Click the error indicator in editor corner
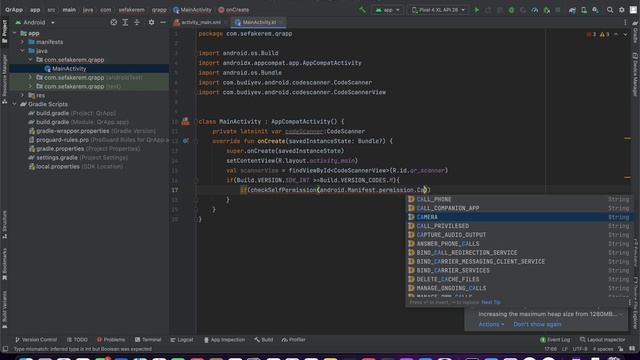This screenshot has width=640, height=360. pyautogui.click(x=591, y=35)
